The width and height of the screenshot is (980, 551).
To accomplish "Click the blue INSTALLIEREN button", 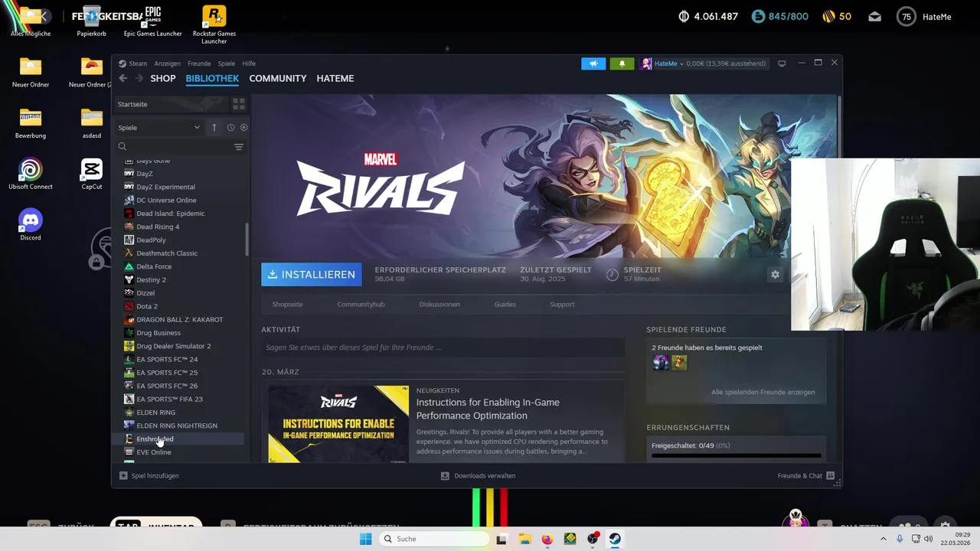I will [x=312, y=274].
